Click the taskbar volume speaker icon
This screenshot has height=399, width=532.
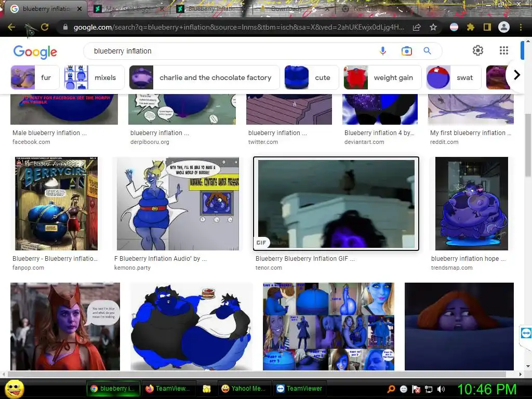point(441,389)
